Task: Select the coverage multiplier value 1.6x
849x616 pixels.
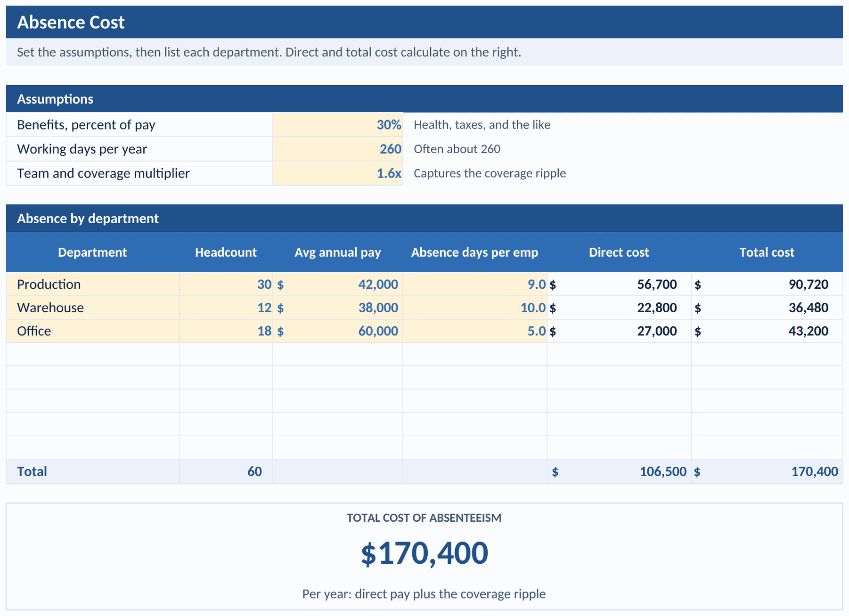Action: [338, 173]
